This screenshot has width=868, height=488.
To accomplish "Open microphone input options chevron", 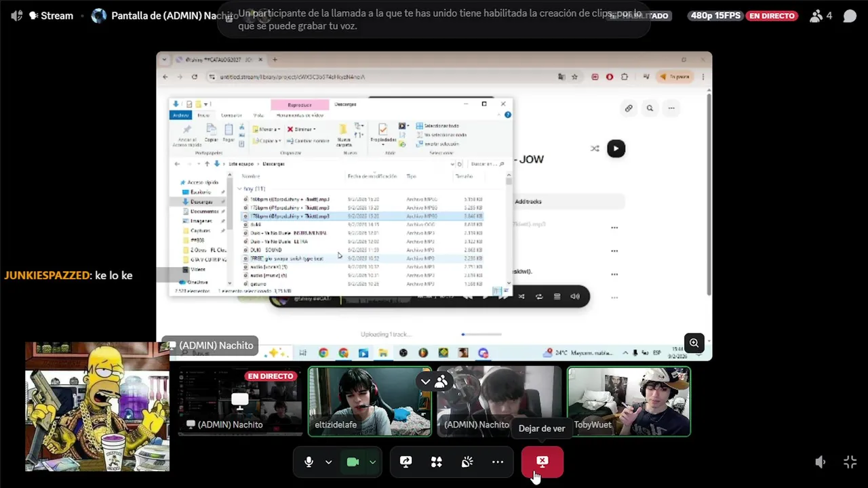I will pyautogui.click(x=328, y=462).
